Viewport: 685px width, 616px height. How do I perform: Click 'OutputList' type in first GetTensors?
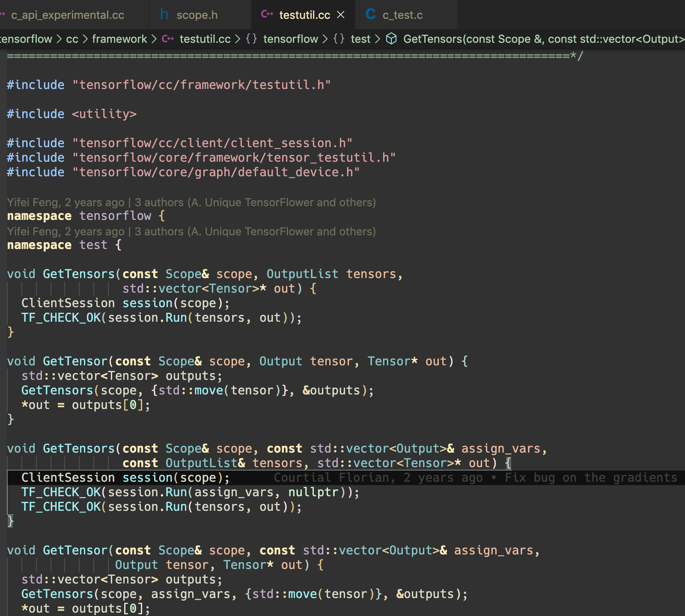click(302, 274)
